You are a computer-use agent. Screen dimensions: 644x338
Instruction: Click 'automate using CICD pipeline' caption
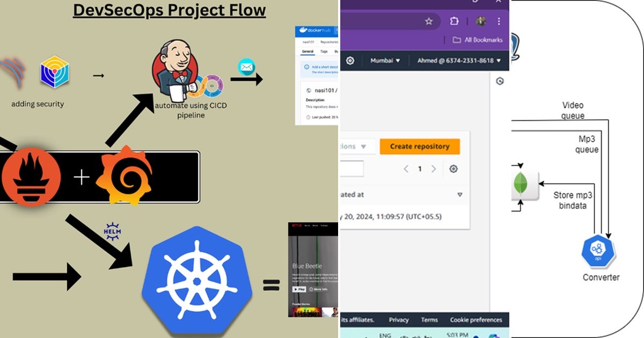[191, 110]
